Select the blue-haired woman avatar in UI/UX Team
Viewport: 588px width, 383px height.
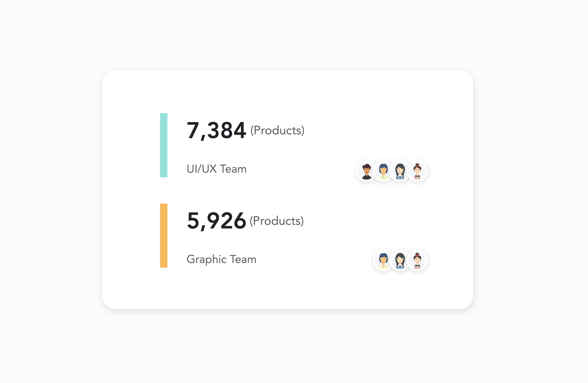(383, 171)
